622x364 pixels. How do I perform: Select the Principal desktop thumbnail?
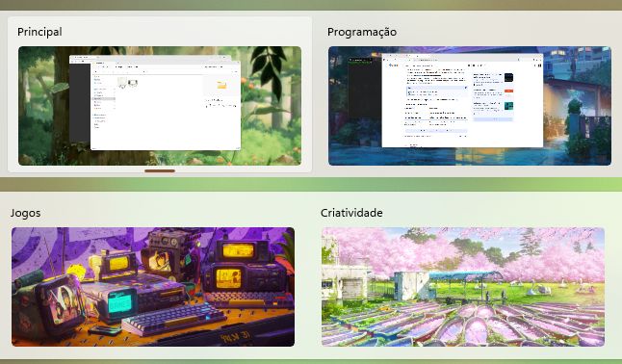coord(160,106)
